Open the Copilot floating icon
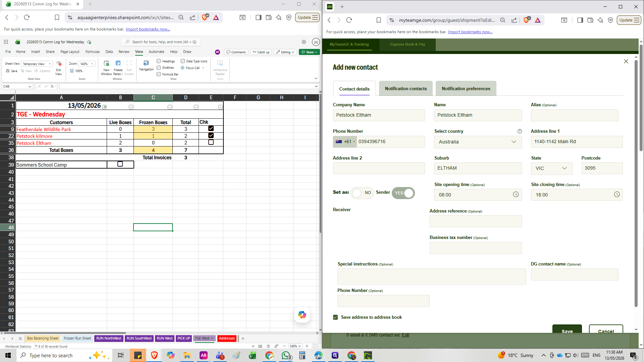Screen dimensions: 644x362 [x=302, y=315]
